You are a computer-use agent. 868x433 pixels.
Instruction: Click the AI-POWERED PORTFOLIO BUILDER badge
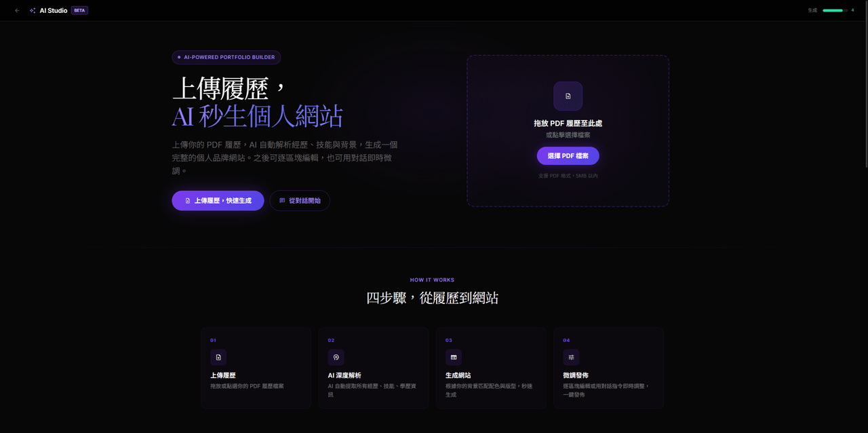click(x=226, y=58)
